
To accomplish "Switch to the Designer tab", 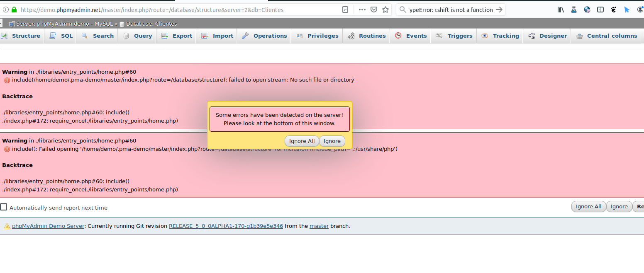I will 547,36.
